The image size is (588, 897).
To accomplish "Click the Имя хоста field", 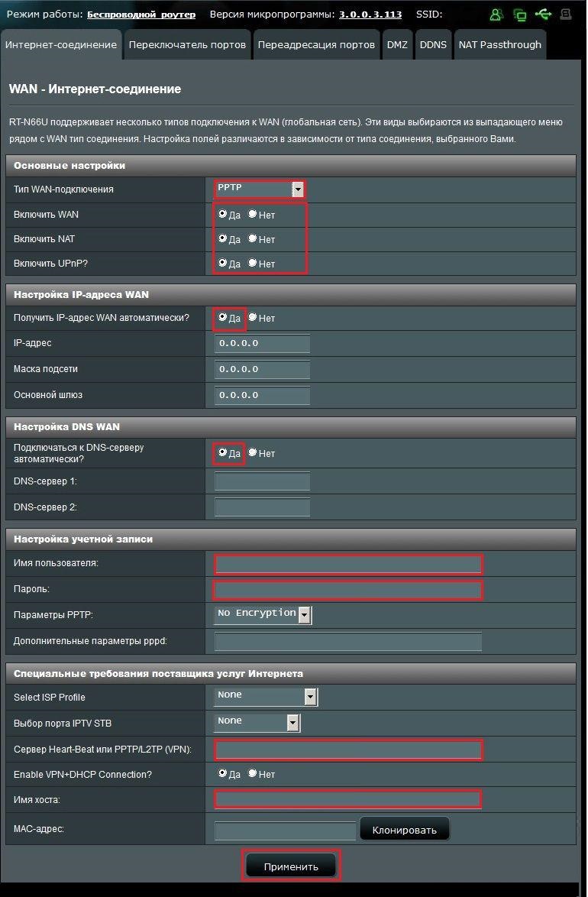I will pyautogui.click(x=348, y=799).
